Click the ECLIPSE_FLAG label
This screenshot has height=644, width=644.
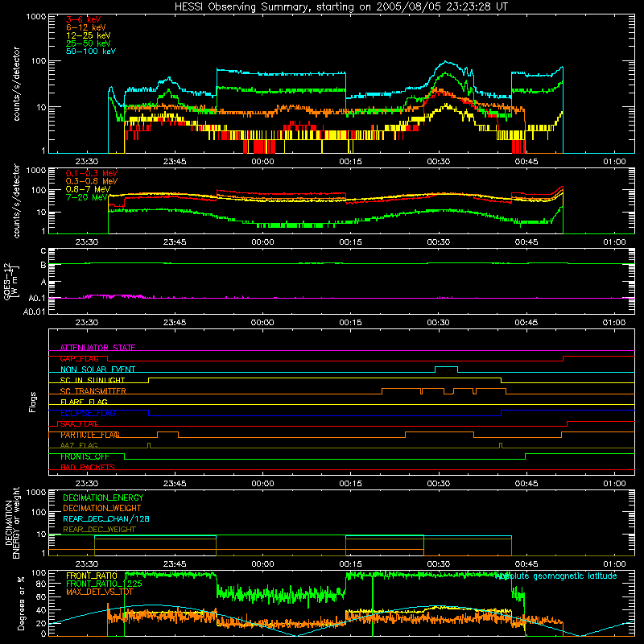tap(88, 413)
